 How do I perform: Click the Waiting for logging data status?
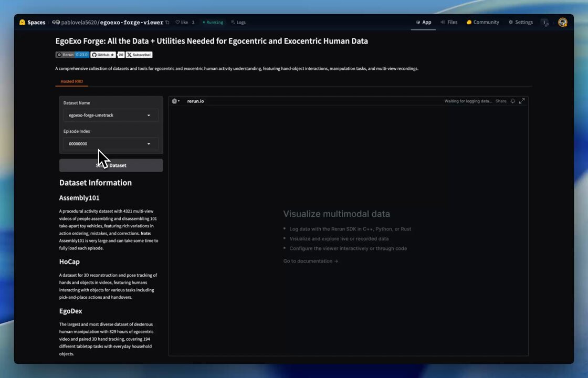click(468, 101)
